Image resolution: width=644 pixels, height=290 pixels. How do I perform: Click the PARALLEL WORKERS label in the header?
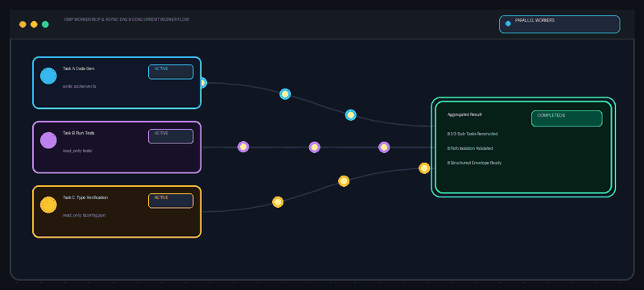[535, 20]
